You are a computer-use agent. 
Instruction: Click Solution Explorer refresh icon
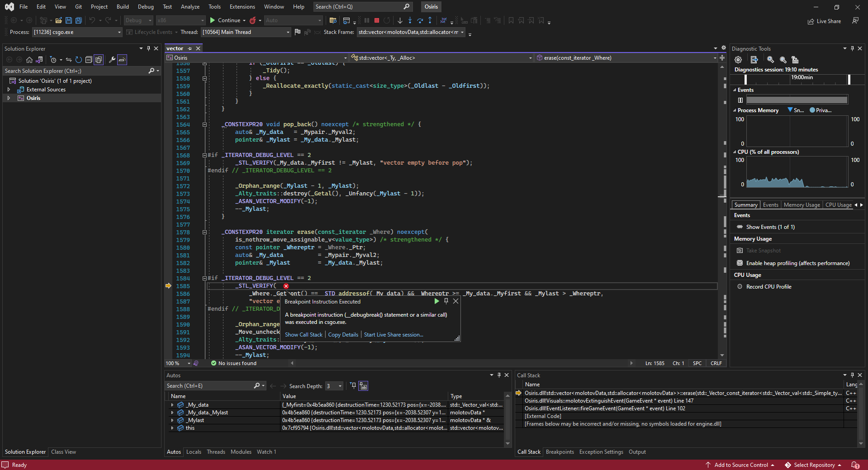tap(79, 60)
